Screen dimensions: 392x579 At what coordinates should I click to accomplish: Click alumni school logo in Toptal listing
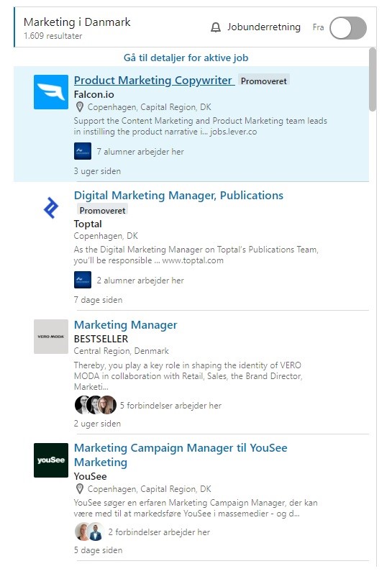click(83, 280)
